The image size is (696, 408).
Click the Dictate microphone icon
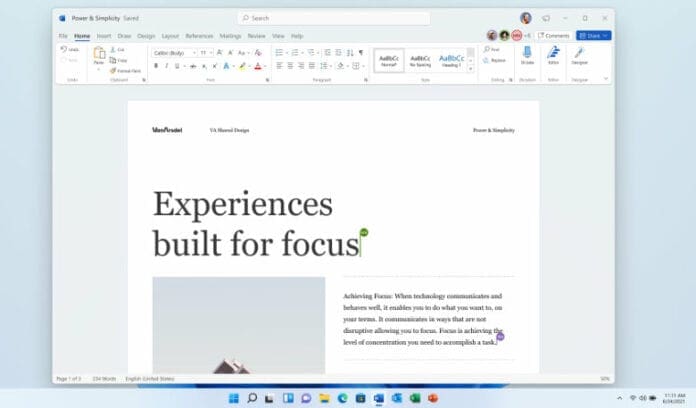tap(527, 52)
